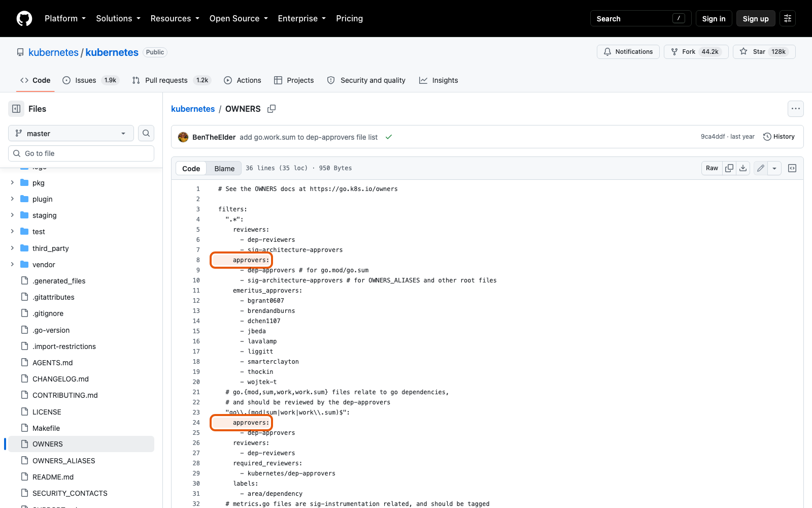Open the Resources menu

click(175, 18)
